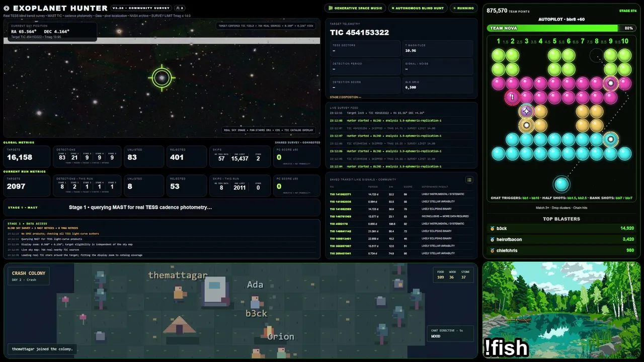Screen dimensions: 644x362
Task: Toggle the Autonomous Blind Hunt mode pill
Action: click(417, 8)
